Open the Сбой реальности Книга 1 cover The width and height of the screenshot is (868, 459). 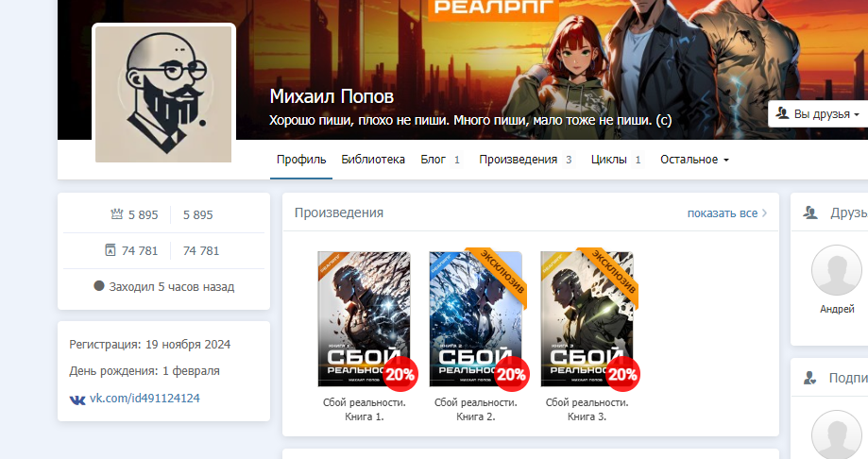tap(365, 319)
